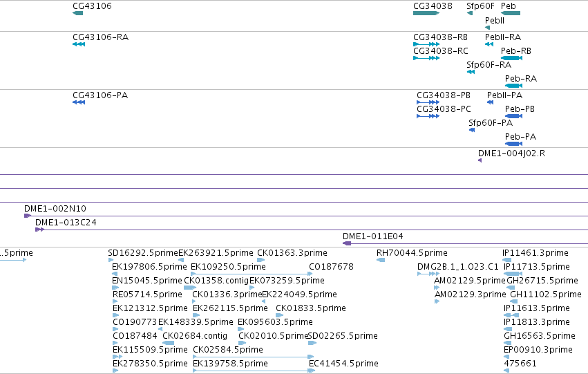The image size is (588, 374).
Task: Click the EK115509.5prime EST label
Action: pyautogui.click(x=150, y=350)
